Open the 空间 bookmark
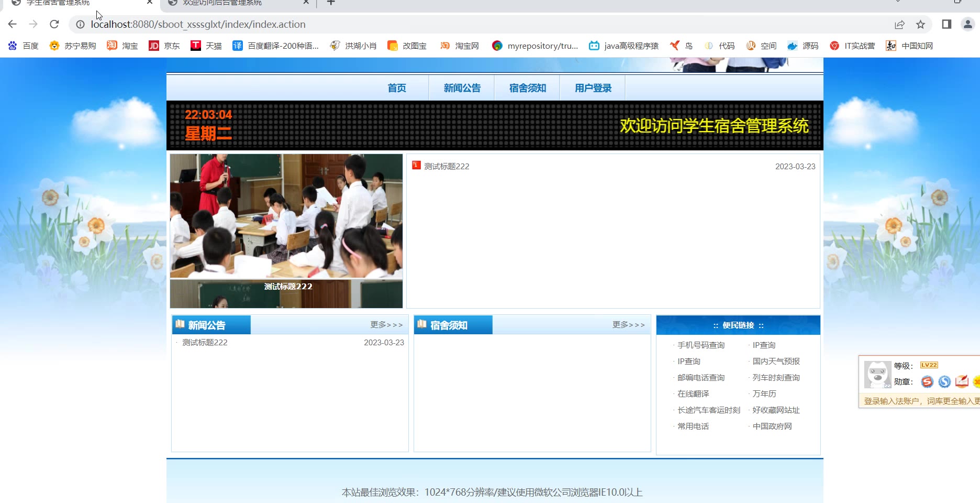 tap(761, 46)
